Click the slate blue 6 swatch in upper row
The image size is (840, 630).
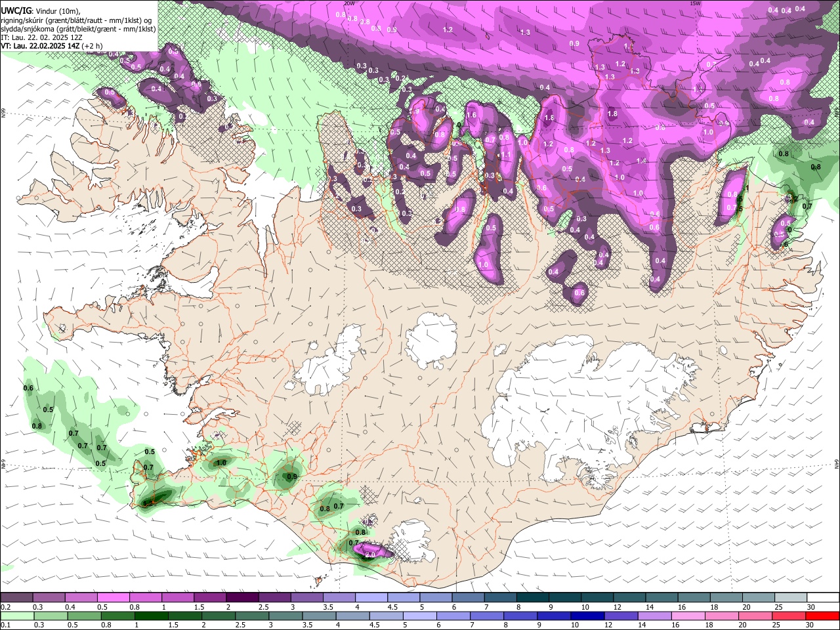click(x=468, y=597)
